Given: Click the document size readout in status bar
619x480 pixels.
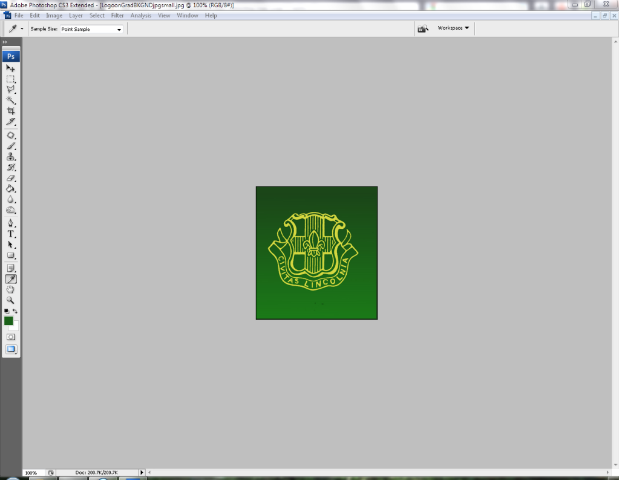Looking at the screenshot, I should click(x=96, y=472).
